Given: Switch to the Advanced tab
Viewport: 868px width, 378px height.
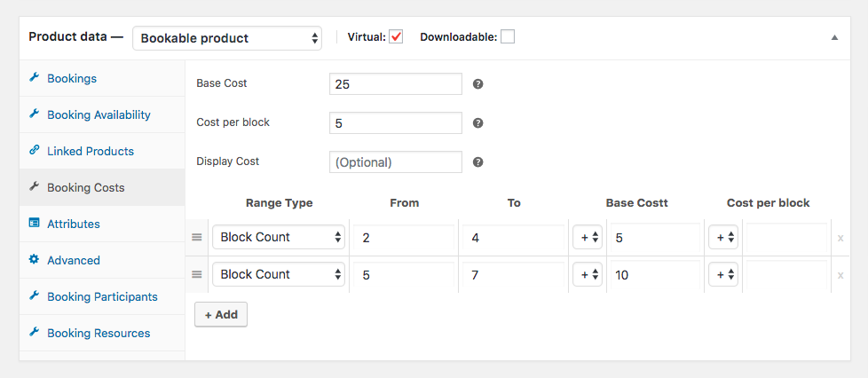Looking at the screenshot, I should (x=102, y=260).
